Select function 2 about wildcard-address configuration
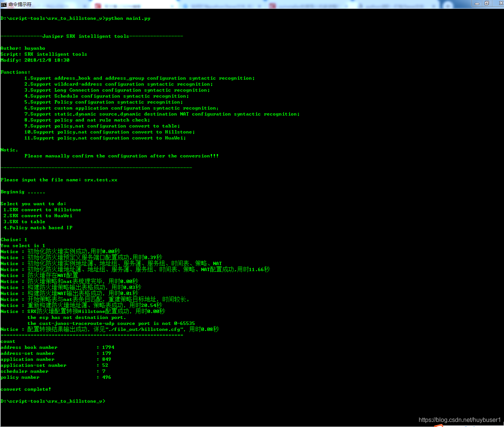The height and width of the screenshot is (427, 504). pos(119,84)
